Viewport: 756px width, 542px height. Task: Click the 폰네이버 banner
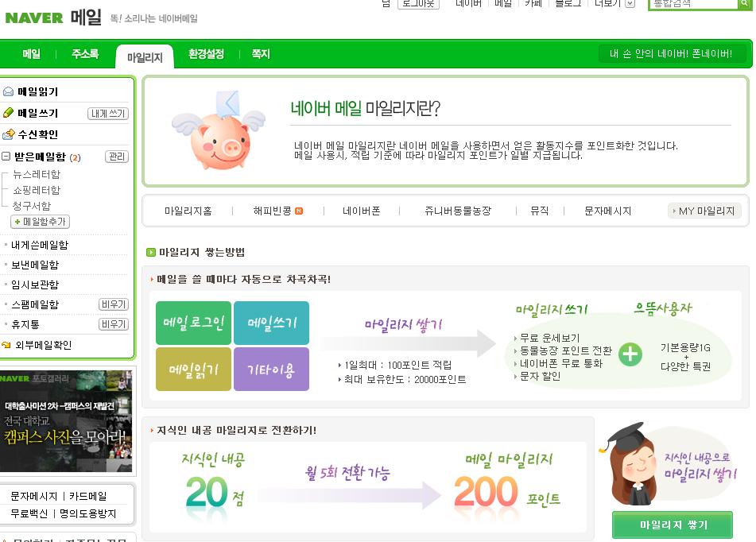tap(672, 53)
